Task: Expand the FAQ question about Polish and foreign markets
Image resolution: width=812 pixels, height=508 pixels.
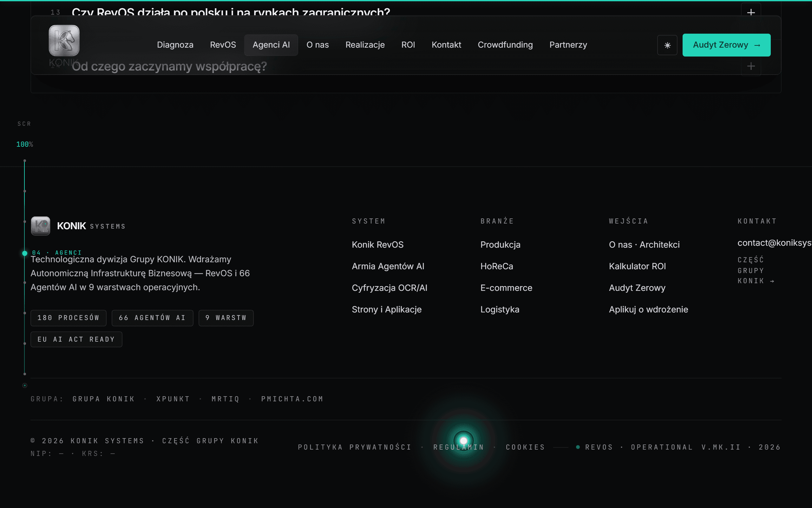Action: click(x=751, y=12)
